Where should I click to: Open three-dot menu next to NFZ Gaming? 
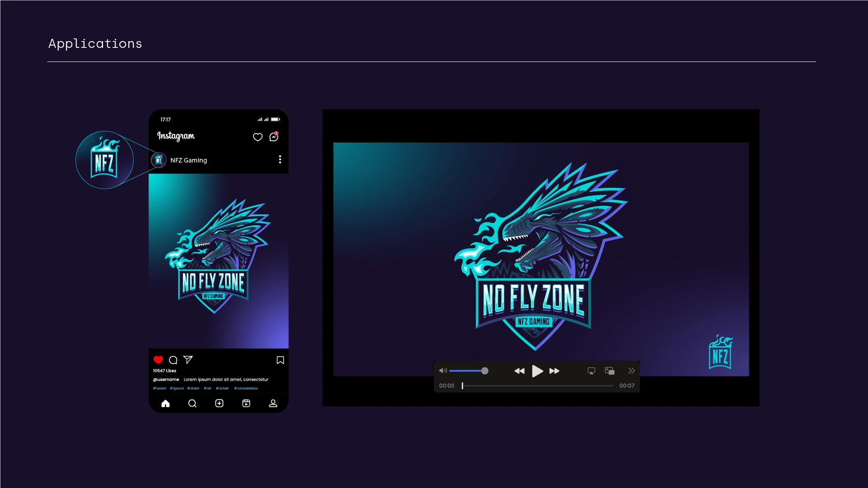(280, 159)
